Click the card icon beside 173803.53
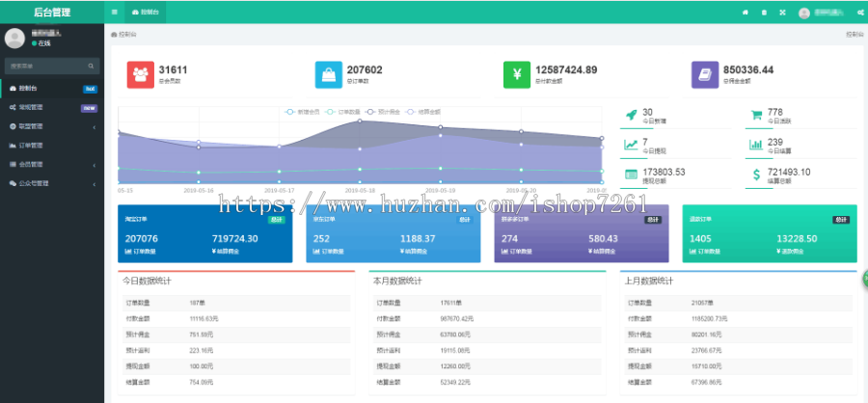Viewport: 868px width, 403px height. point(631,175)
